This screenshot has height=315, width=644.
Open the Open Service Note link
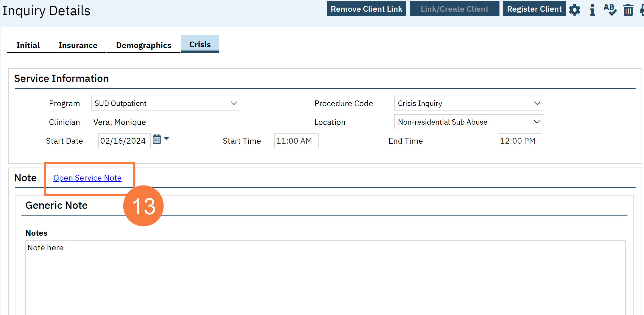click(87, 178)
